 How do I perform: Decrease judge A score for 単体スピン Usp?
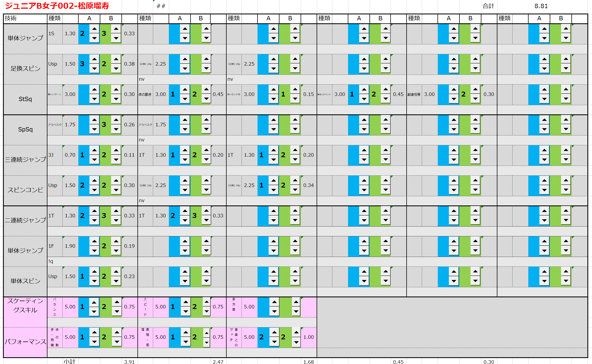[x=94, y=281]
